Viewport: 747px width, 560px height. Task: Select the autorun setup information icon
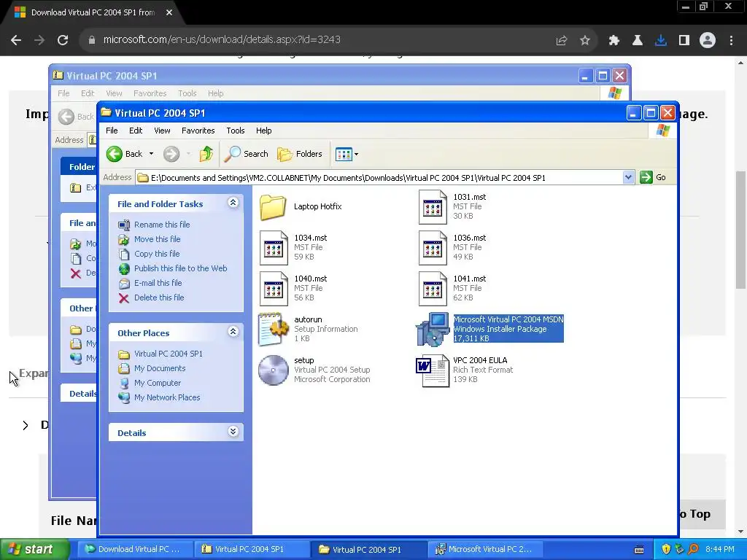click(274, 329)
